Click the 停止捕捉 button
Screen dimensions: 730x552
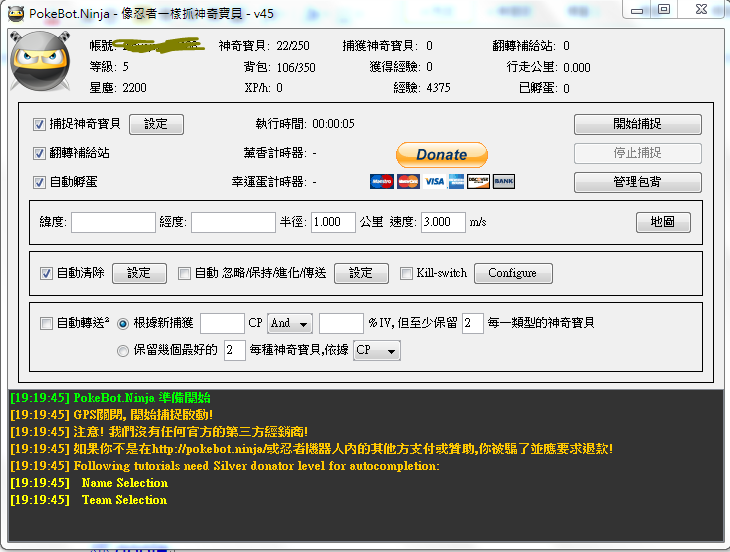(x=637, y=153)
